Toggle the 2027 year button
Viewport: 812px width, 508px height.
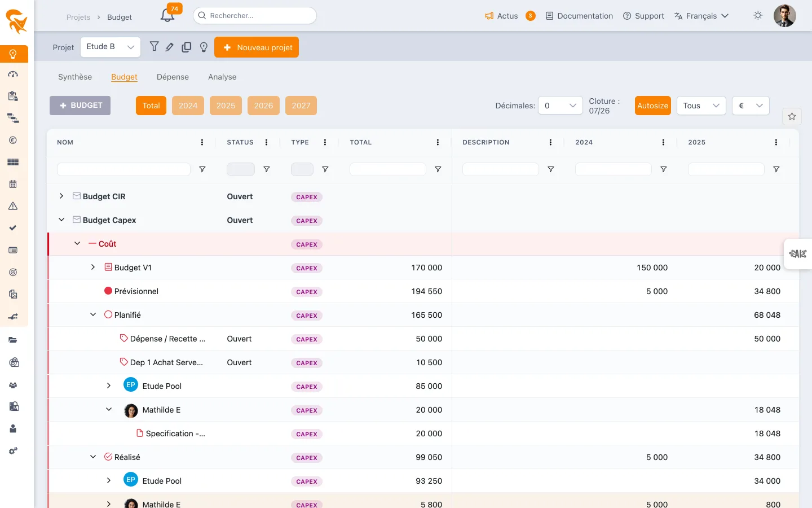coord(301,106)
